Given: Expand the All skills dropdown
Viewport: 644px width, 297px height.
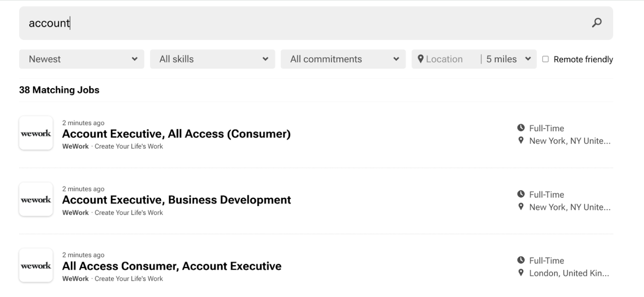Looking at the screenshot, I should 212,59.
